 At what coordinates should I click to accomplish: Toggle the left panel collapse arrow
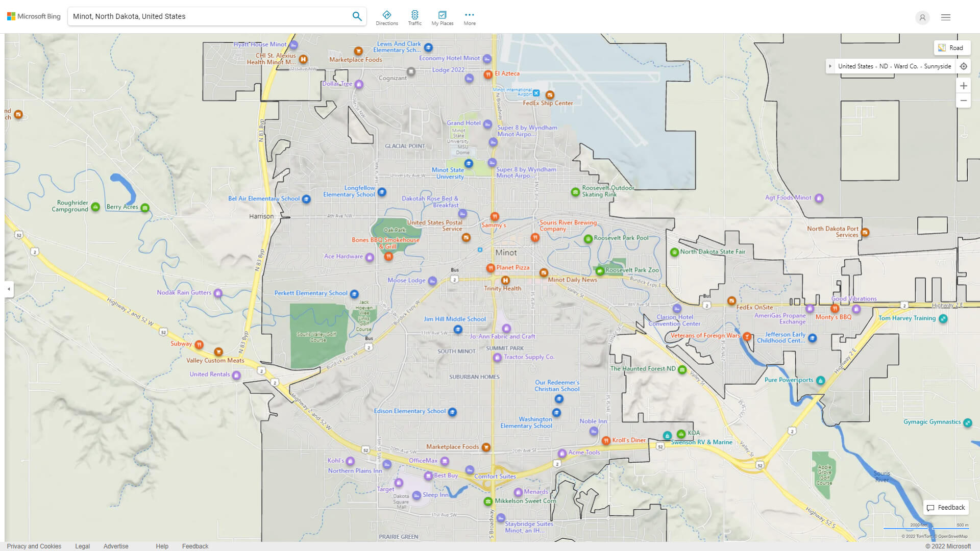pyautogui.click(x=9, y=289)
